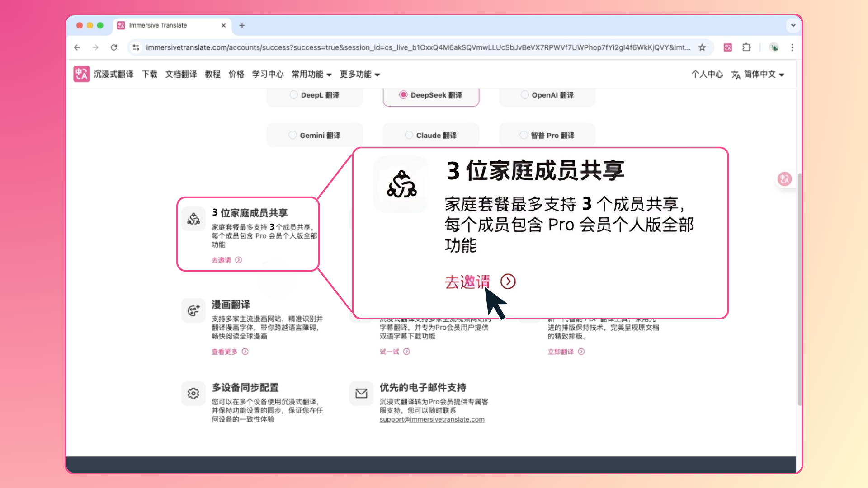Click the arrow circle next to 试一试
868x488 pixels.
click(406, 352)
